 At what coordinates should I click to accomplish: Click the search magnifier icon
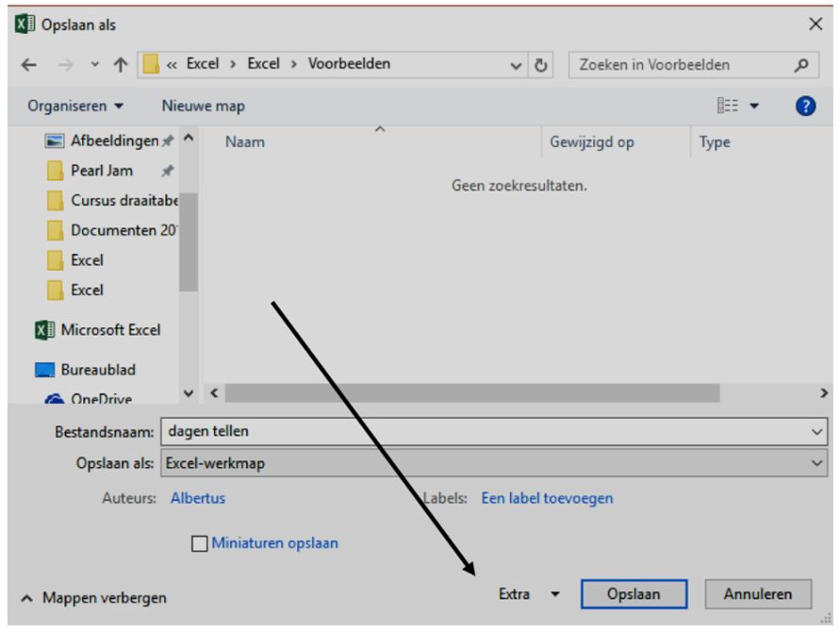(800, 65)
